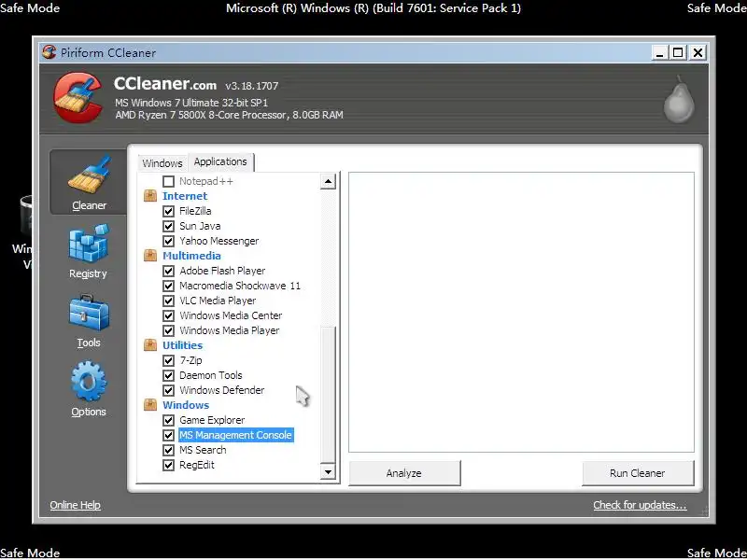The width and height of the screenshot is (747, 560).
Task: Click the CCleaner logo in the header
Action: (x=78, y=98)
